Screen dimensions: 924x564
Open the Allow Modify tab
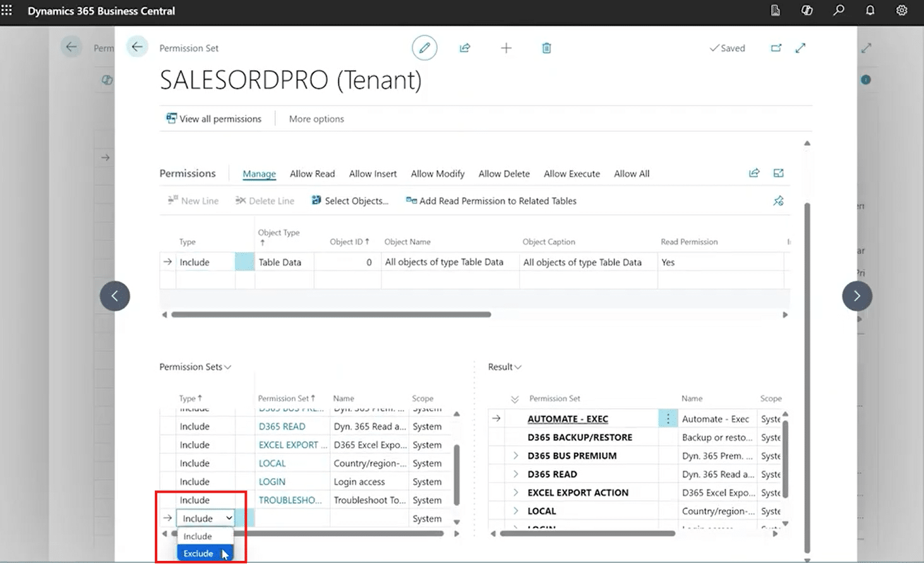437,174
